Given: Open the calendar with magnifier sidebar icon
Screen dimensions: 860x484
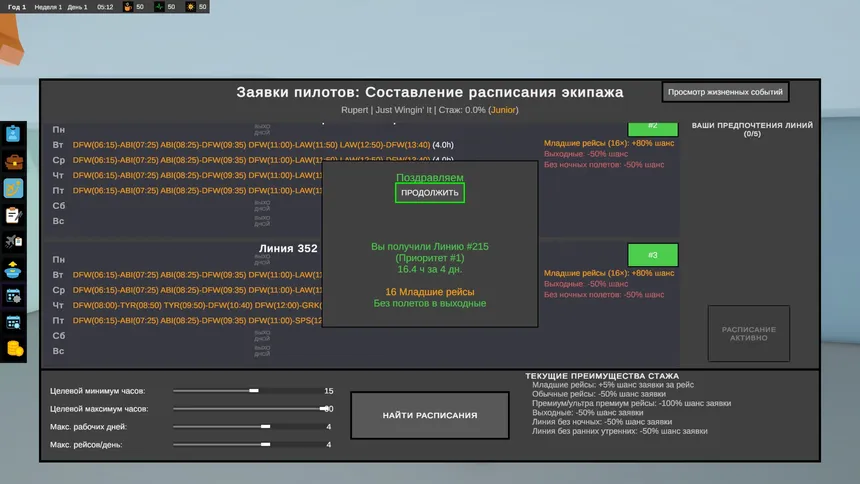Looking at the screenshot, I should click(13, 323).
